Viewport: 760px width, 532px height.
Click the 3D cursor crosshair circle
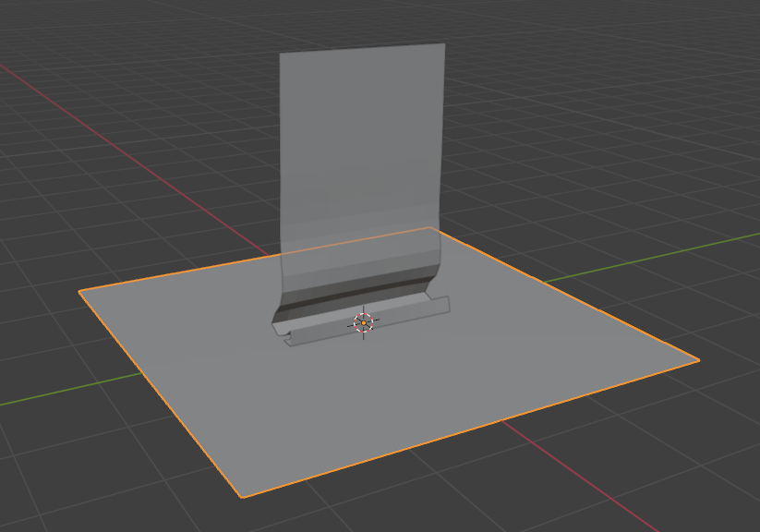click(x=364, y=322)
